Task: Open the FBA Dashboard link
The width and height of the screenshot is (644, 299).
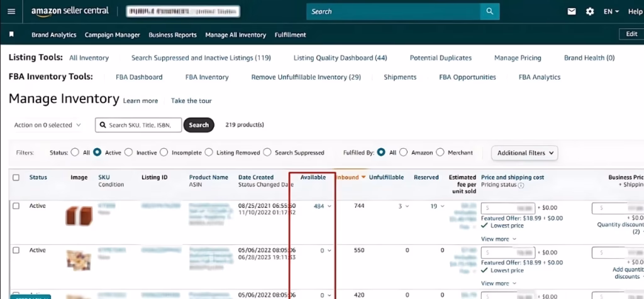Action: [139, 77]
